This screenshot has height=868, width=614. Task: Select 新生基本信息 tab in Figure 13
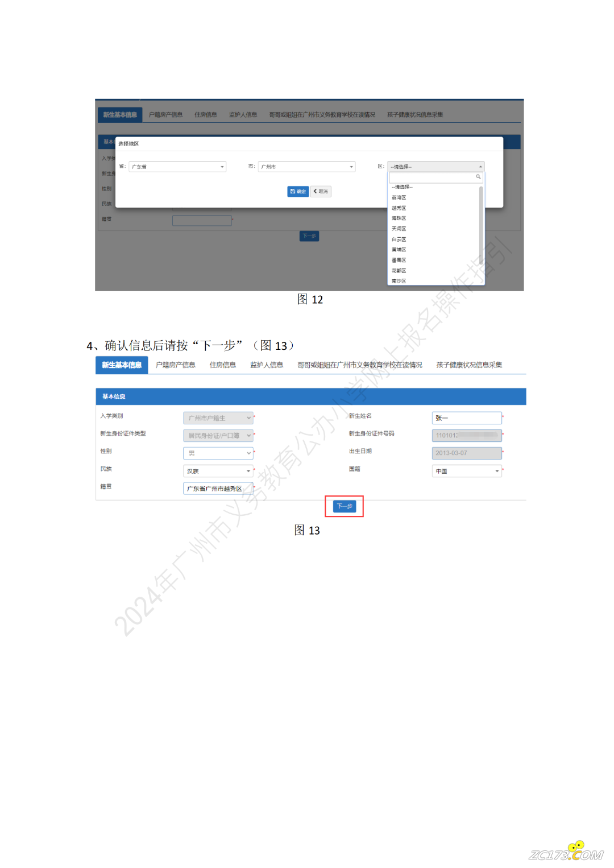[122, 365]
